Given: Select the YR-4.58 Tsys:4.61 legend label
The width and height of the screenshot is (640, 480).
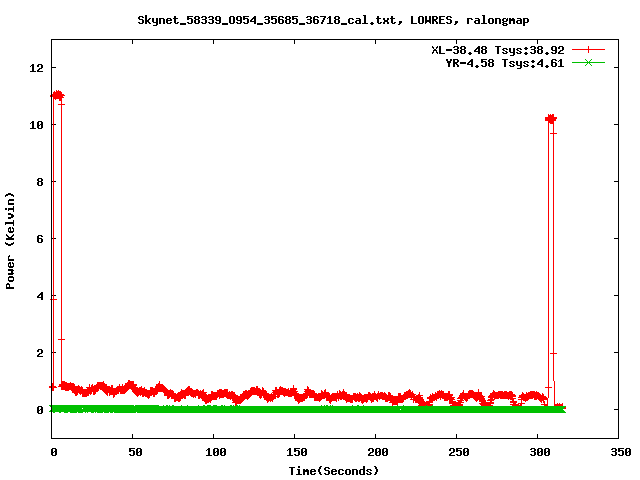Looking at the screenshot, I should pos(504,63).
